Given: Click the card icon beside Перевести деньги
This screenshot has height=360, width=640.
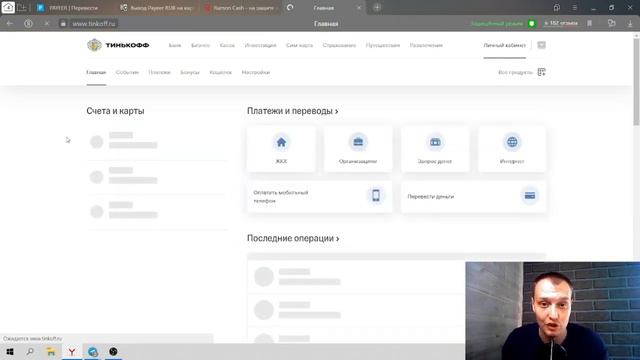Looking at the screenshot, I should 530,196.
